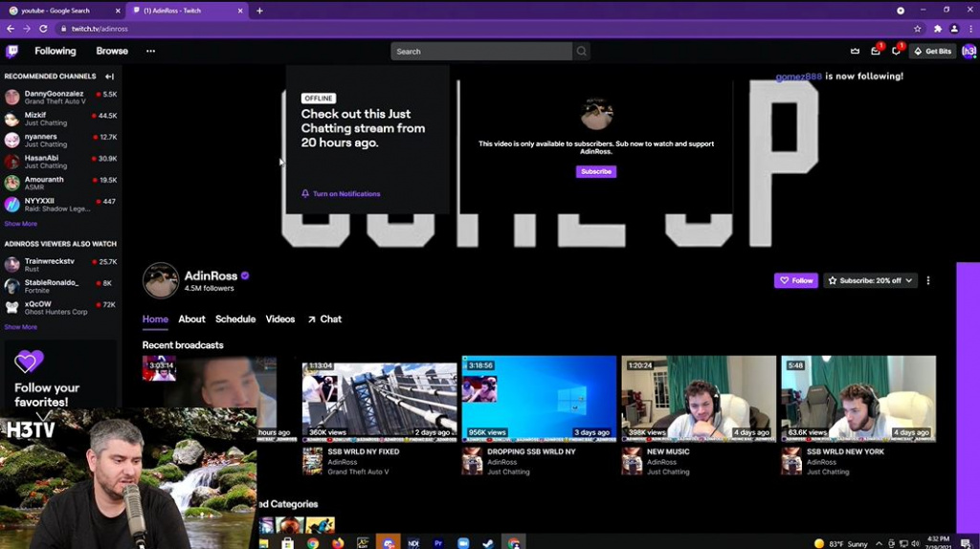Turn on Notifications for AdinRoss

(x=341, y=193)
